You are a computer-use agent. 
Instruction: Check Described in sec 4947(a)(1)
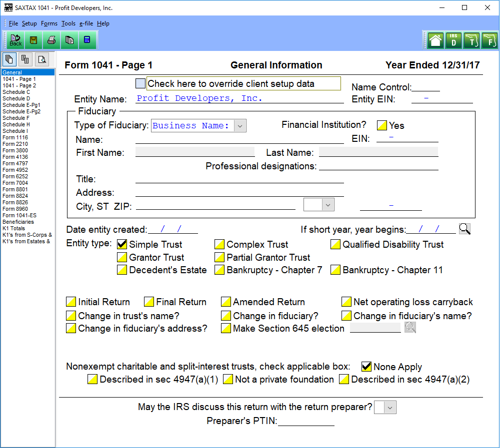coord(92,379)
